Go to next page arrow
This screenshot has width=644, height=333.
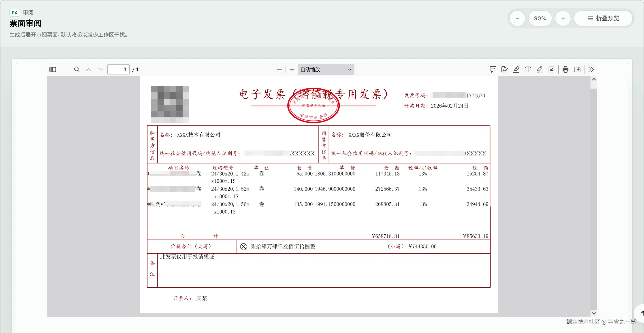click(x=101, y=70)
